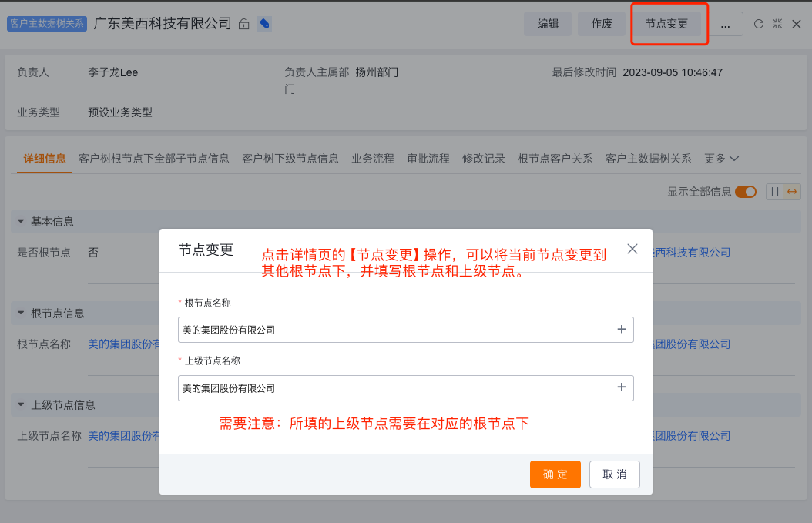812x523 pixels.
Task: Open 修改记录 tab
Action: click(x=484, y=159)
